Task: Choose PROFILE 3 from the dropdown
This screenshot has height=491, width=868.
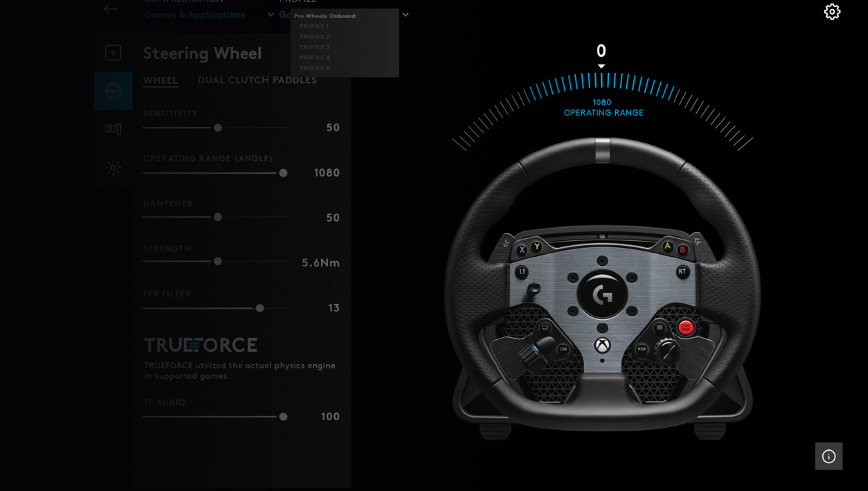Action: click(x=314, y=47)
